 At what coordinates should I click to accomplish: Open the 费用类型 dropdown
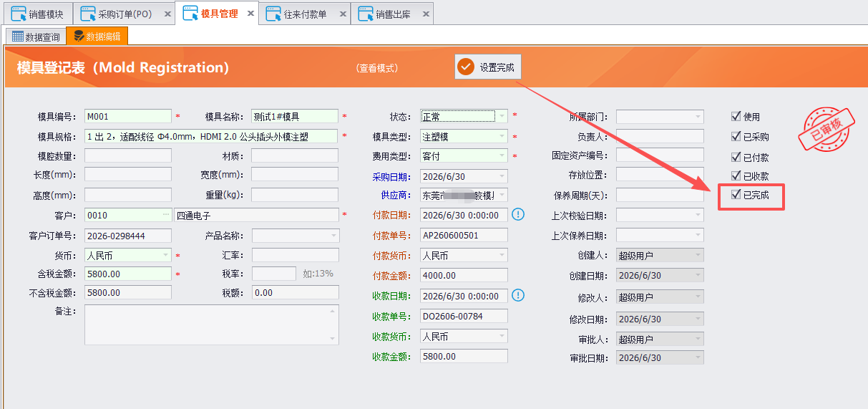click(502, 155)
